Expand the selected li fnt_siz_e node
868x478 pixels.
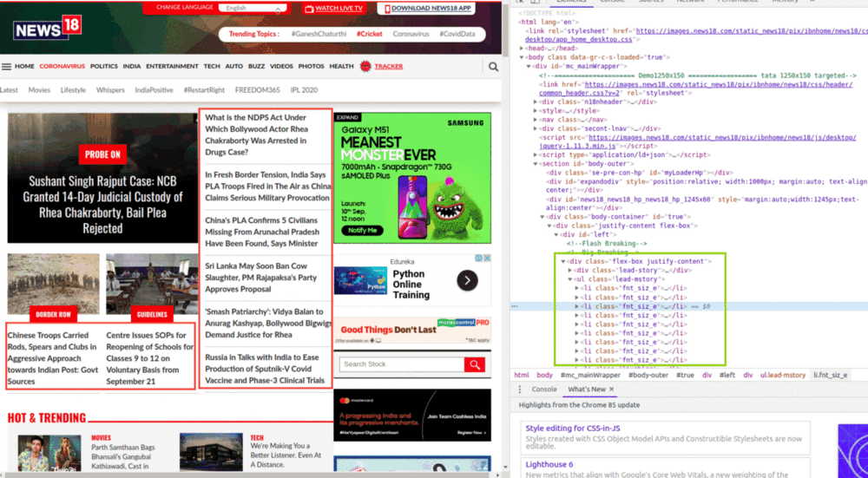577,306
